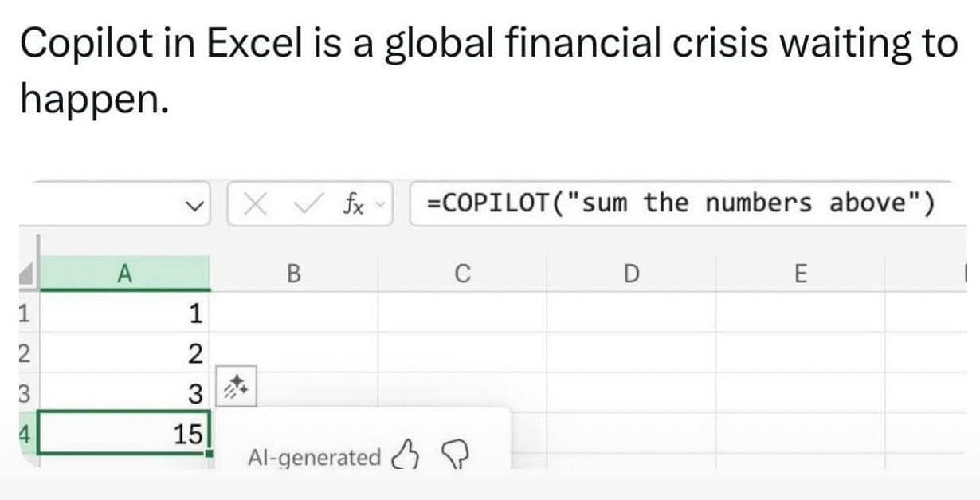Select the column B header

click(x=293, y=274)
